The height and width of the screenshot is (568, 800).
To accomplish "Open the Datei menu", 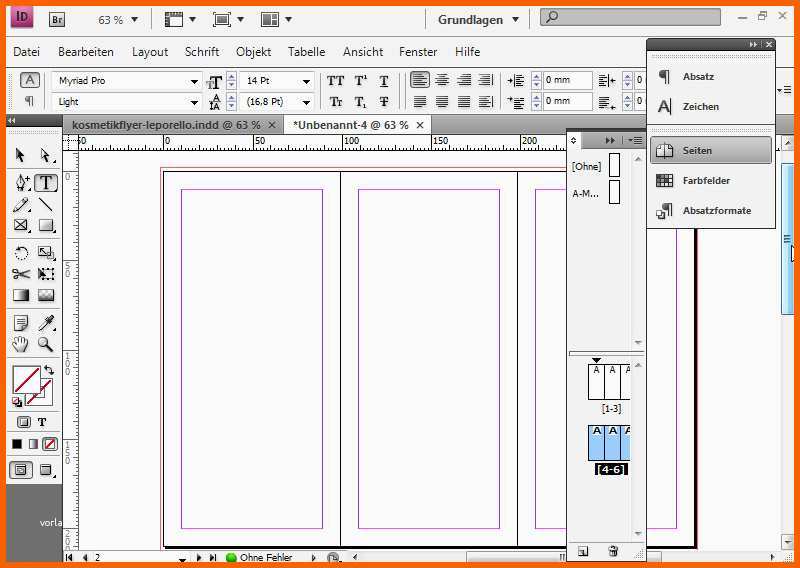I will (27, 52).
